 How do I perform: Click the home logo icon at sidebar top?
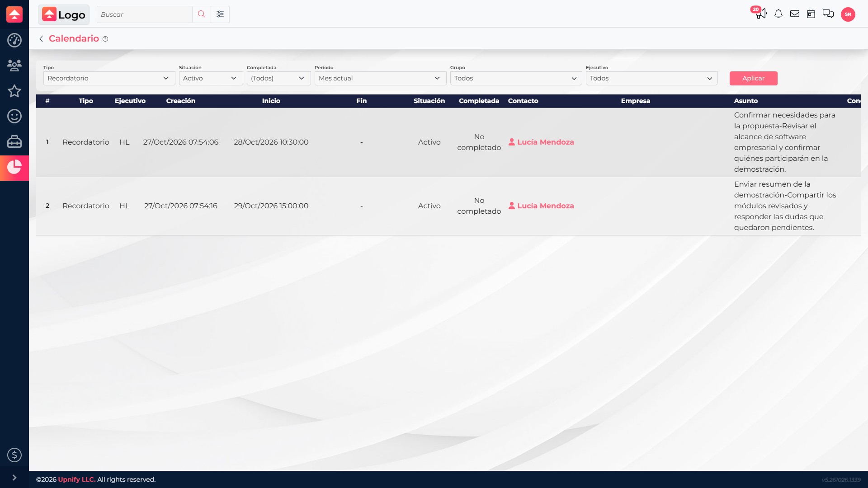[14, 14]
